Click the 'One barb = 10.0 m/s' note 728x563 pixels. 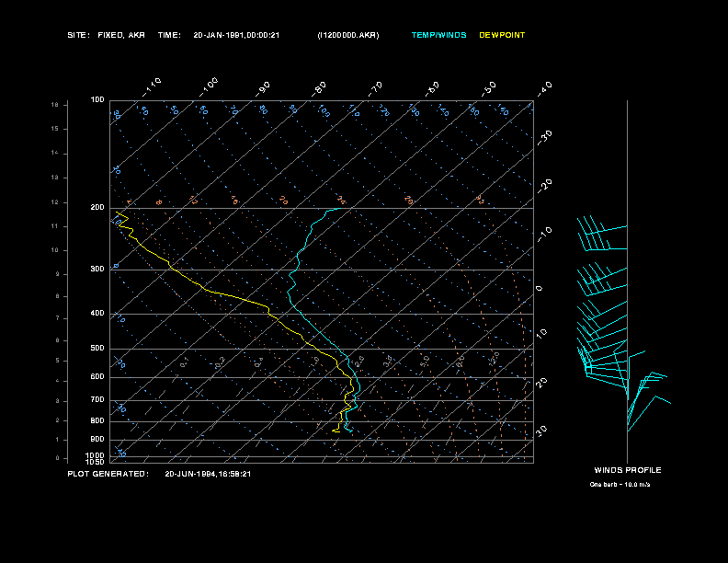(x=620, y=485)
